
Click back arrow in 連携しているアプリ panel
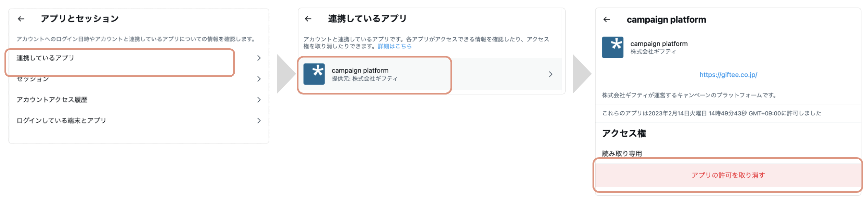[308, 19]
